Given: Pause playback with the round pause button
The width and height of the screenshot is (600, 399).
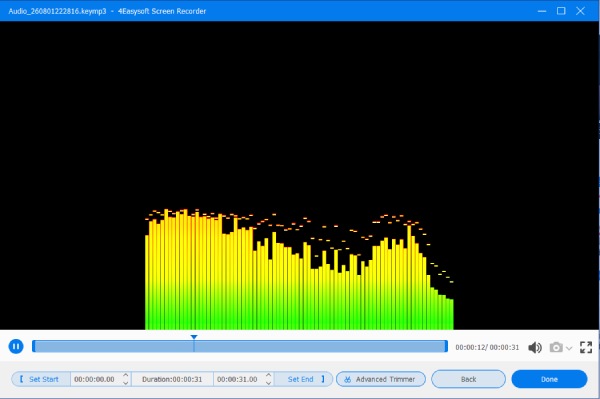Looking at the screenshot, I should click(16, 347).
